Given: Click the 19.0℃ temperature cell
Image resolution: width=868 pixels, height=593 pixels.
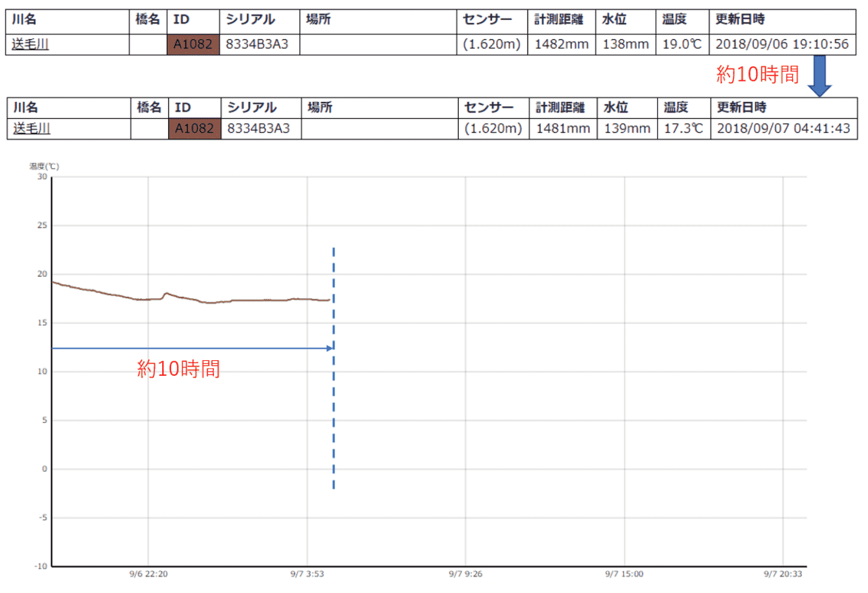Looking at the screenshot, I should pos(682,44).
